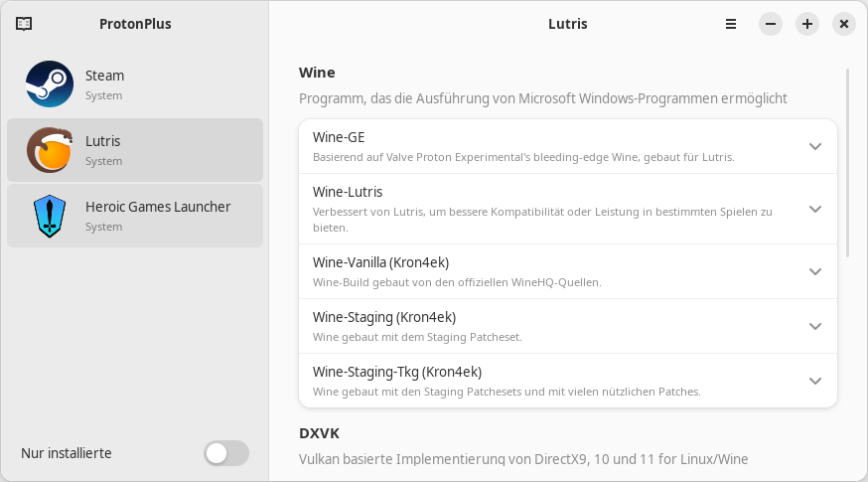
Task: Minimize the ProtonPlus window
Action: click(771, 24)
